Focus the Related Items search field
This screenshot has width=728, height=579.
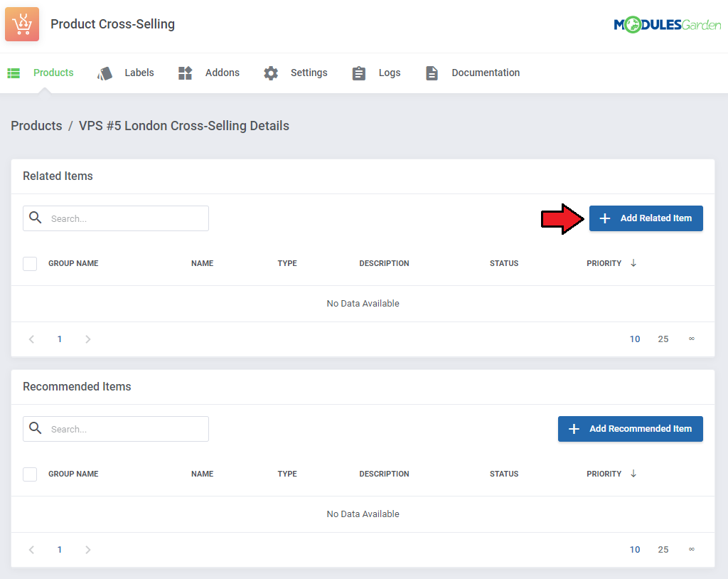click(x=116, y=218)
